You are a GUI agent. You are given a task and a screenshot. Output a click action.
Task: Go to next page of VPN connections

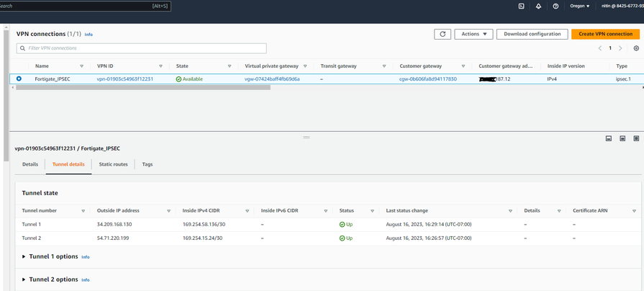point(620,48)
